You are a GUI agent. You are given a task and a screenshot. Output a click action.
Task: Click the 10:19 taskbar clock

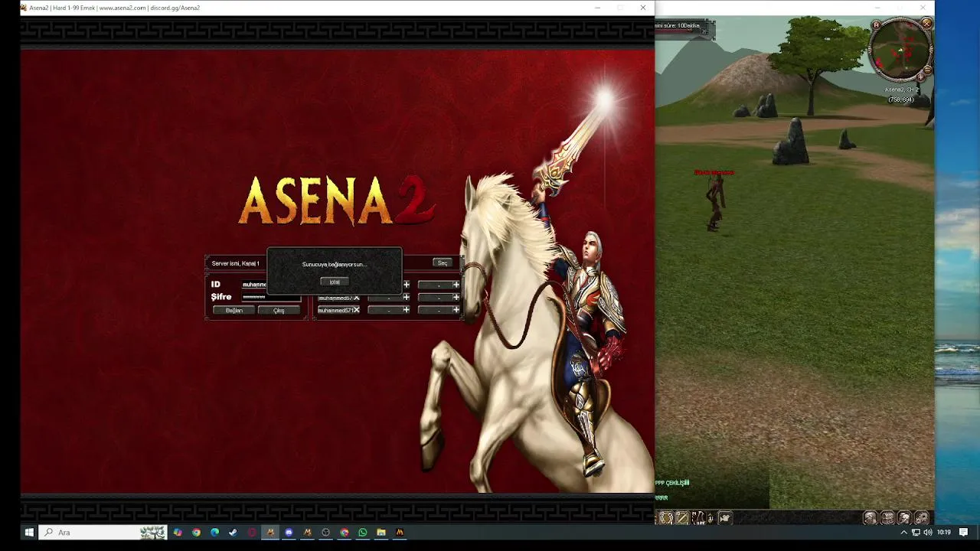click(944, 532)
